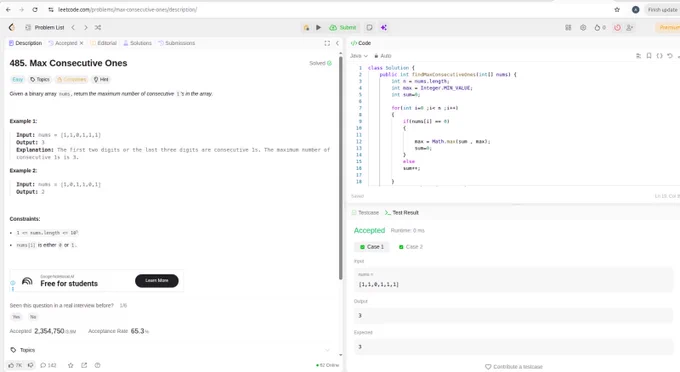Switch to the Testcase tab
680x372 pixels.
[x=365, y=212]
